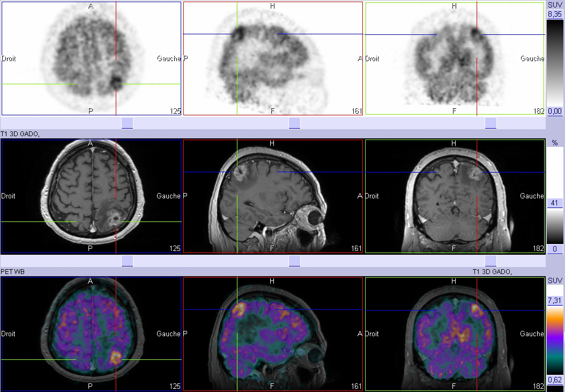Click the grayscale SUV color bar for PET
565x392 pixels.
555,63
